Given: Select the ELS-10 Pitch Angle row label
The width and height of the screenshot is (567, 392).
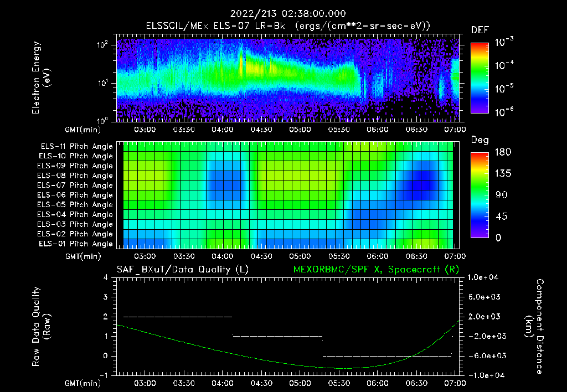Looking at the screenshot, I should coord(76,156).
